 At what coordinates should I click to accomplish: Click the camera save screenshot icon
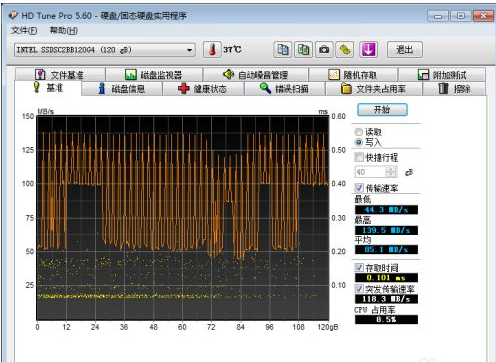[x=324, y=50]
